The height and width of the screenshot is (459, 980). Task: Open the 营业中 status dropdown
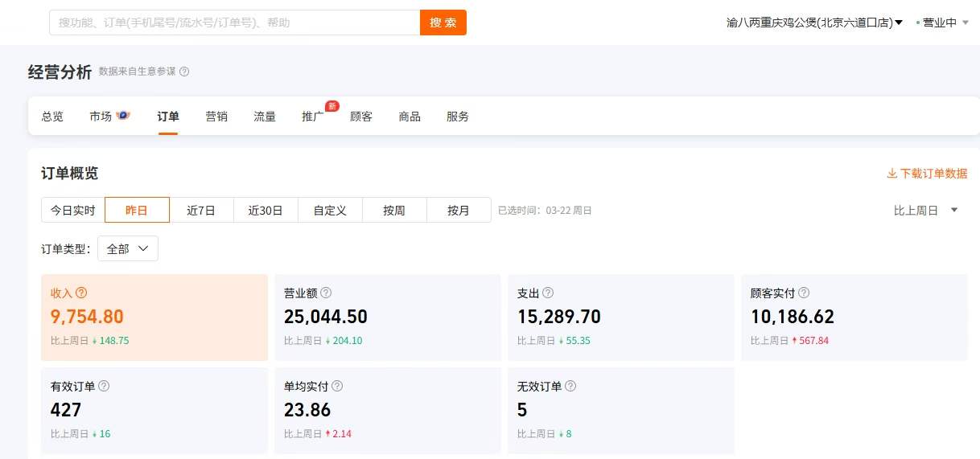pos(943,23)
